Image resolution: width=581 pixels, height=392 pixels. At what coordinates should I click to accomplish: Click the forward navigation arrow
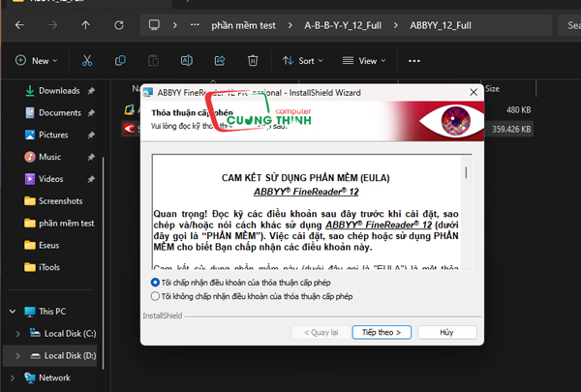(52, 25)
